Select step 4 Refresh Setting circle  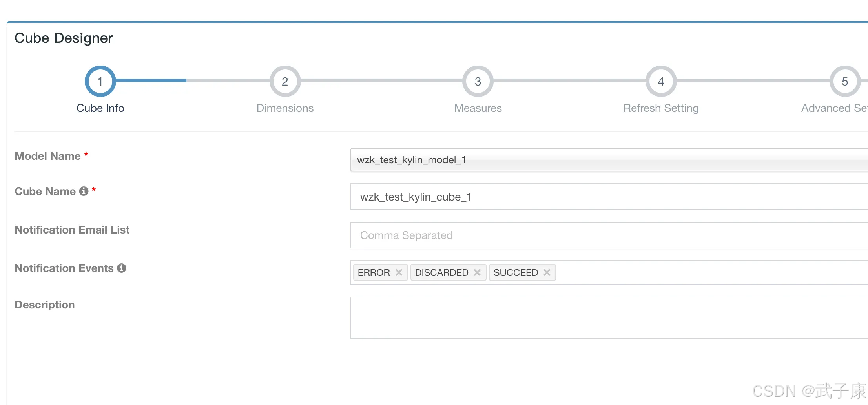[x=661, y=81]
